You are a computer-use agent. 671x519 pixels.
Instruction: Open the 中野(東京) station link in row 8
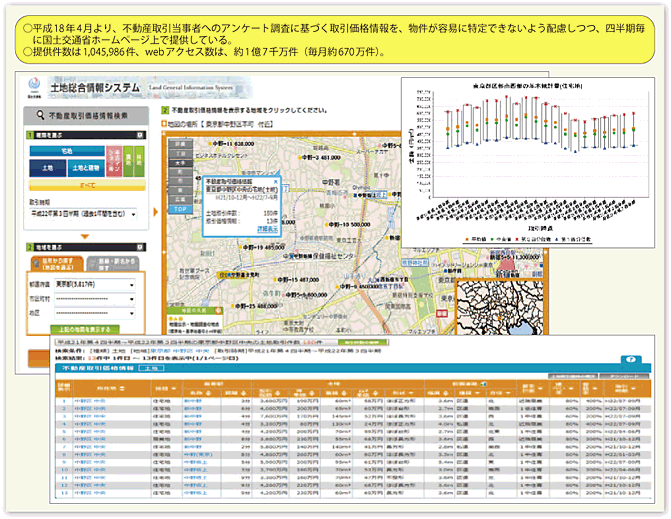(x=198, y=454)
